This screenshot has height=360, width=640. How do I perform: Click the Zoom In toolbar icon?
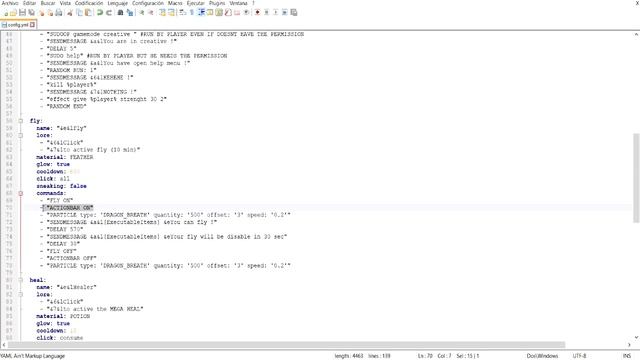(142, 13)
